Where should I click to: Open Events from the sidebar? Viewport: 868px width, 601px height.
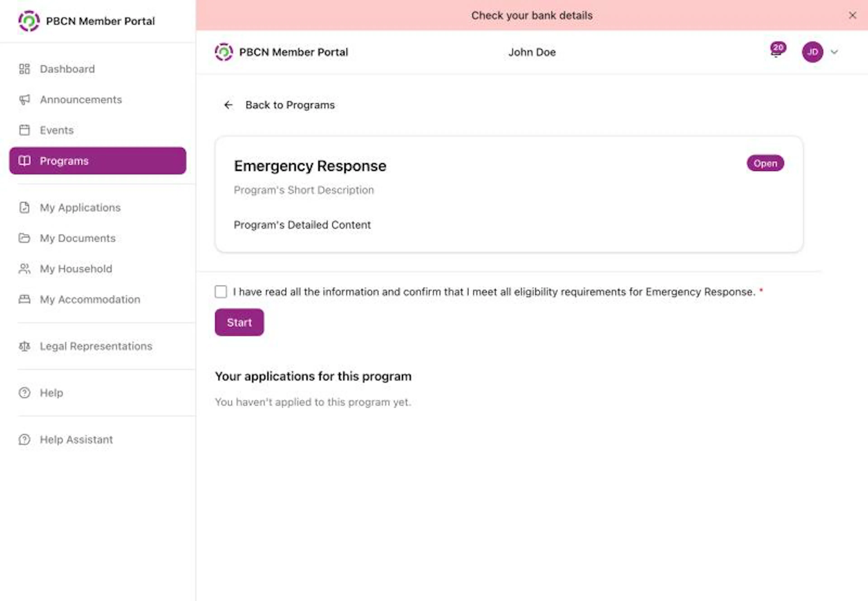click(98, 130)
